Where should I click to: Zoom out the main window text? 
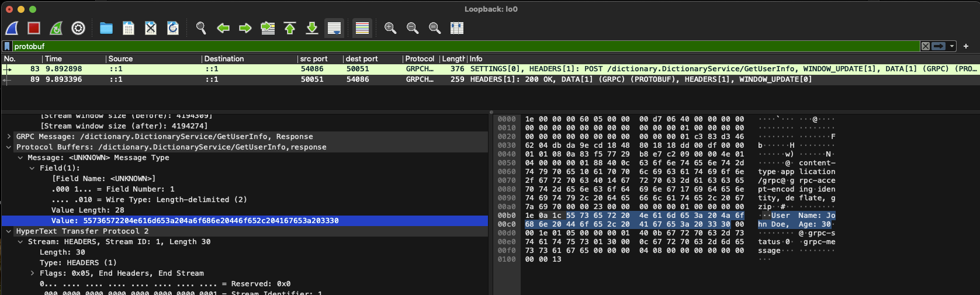(413, 28)
